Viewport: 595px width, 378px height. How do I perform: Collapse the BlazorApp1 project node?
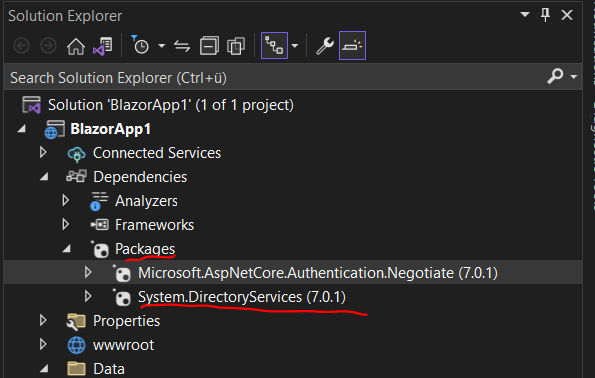22,129
